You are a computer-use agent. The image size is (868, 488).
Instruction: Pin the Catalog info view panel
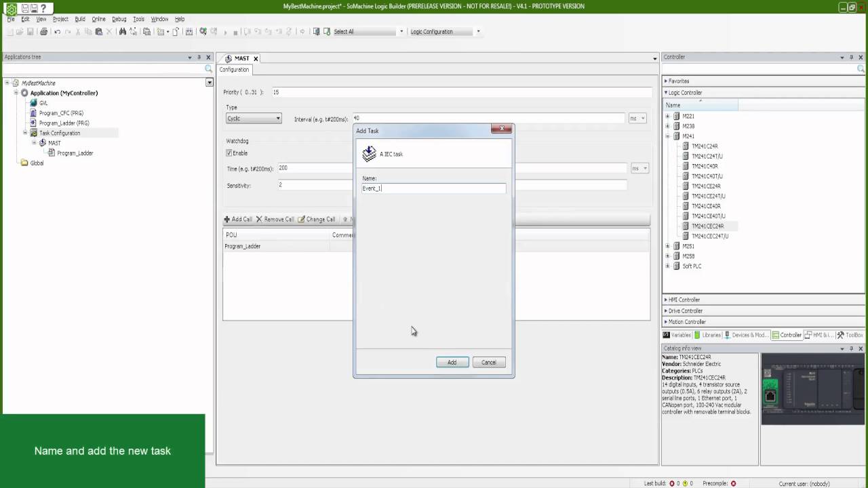[x=851, y=348]
